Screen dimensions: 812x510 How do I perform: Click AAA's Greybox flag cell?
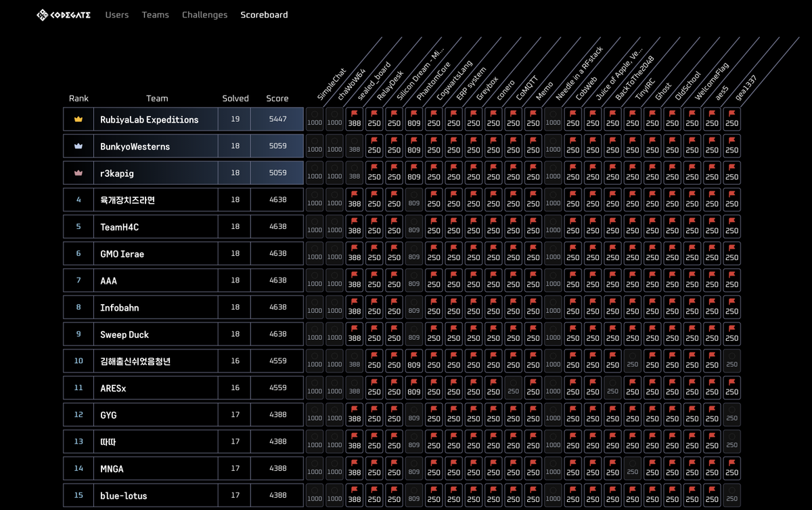[x=474, y=280]
